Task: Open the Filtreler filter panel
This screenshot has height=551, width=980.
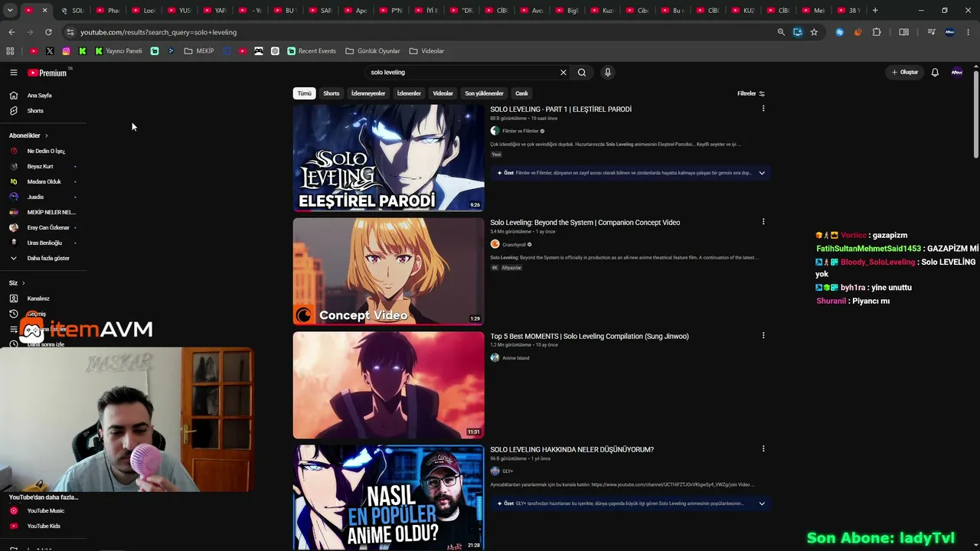Action: pos(751,93)
